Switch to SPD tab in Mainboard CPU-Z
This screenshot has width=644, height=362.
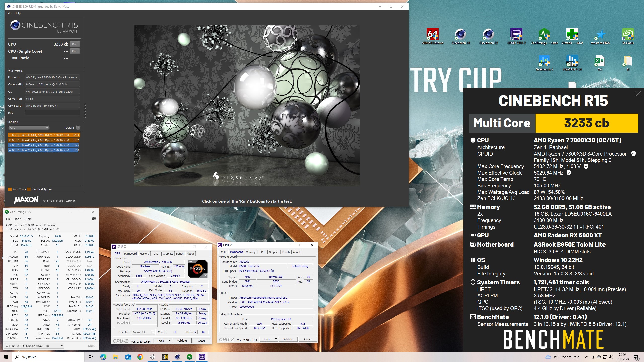(x=262, y=252)
